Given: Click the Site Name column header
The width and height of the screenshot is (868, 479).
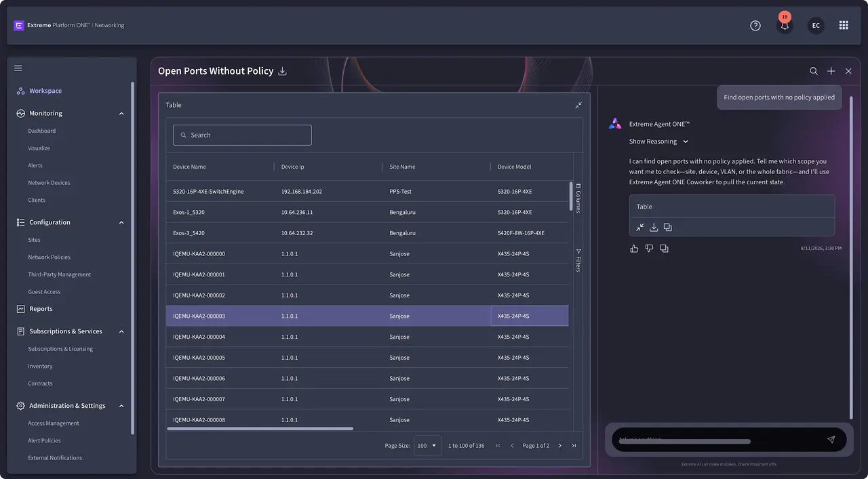Looking at the screenshot, I should [x=402, y=167].
